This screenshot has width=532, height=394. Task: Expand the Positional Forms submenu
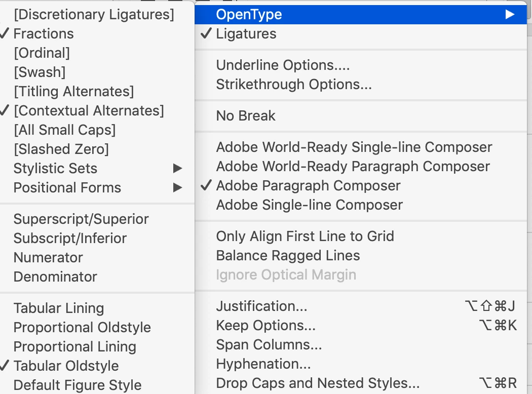[x=97, y=188]
